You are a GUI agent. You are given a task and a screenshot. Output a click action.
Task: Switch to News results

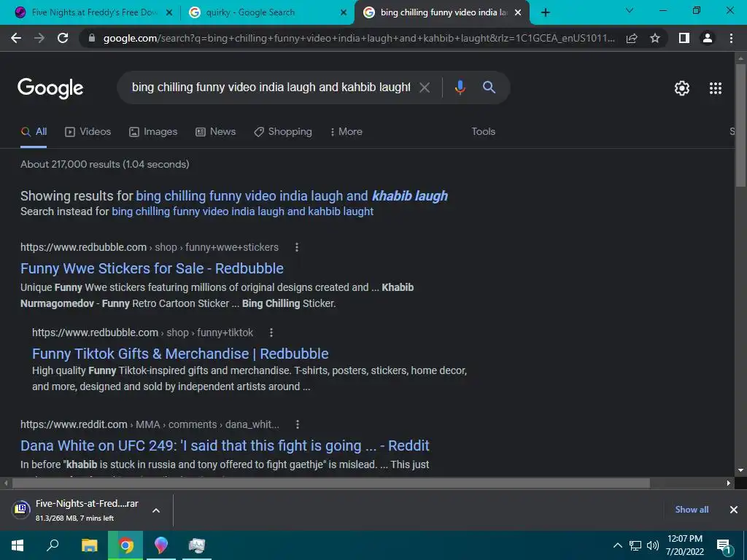(216, 132)
